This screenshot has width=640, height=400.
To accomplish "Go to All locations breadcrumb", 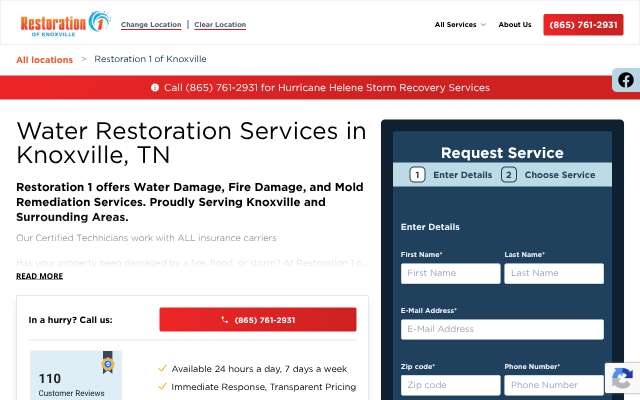I will point(44,60).
